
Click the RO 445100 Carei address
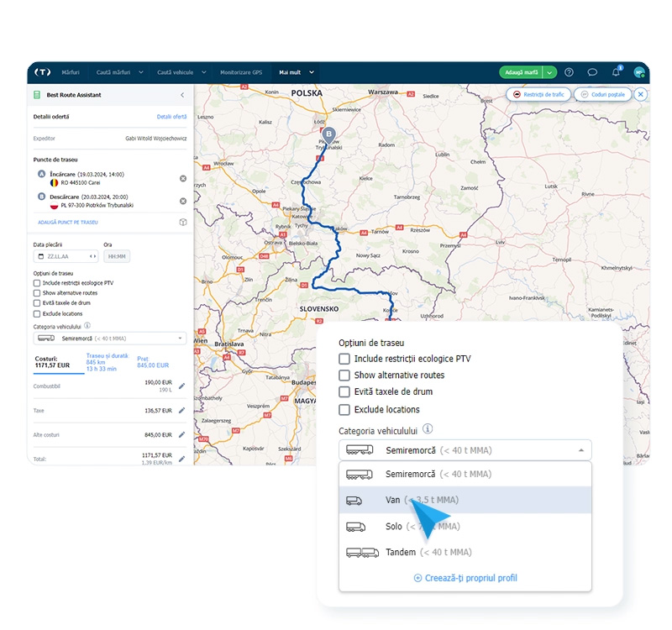(x=81, y=182)
